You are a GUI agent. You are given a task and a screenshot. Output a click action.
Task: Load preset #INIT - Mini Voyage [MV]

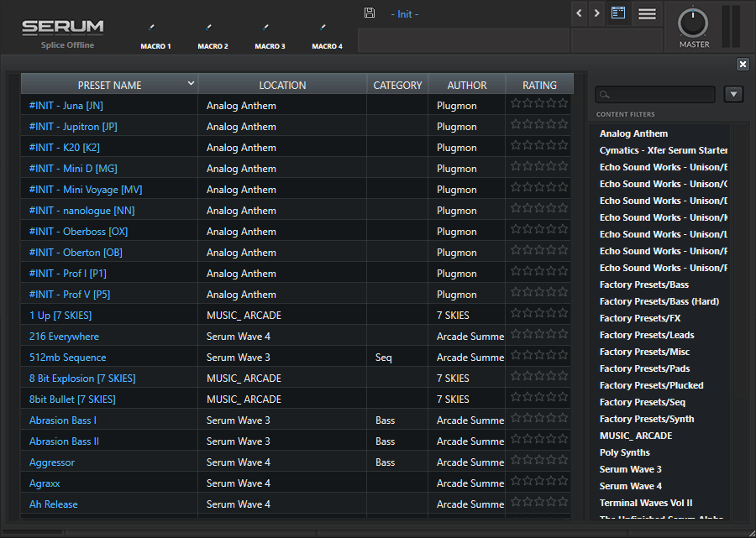[x=86, y=190]
